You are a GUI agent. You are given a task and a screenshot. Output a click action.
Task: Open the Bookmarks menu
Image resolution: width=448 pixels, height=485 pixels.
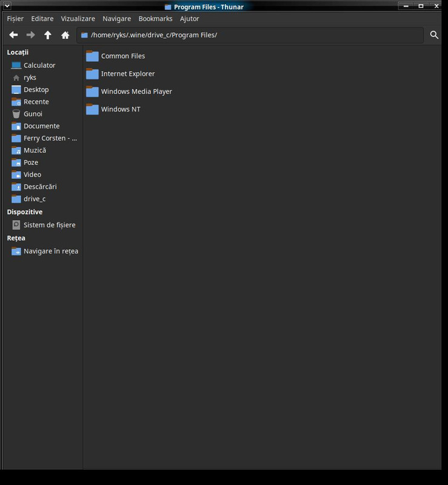click(x=155, y=19)
